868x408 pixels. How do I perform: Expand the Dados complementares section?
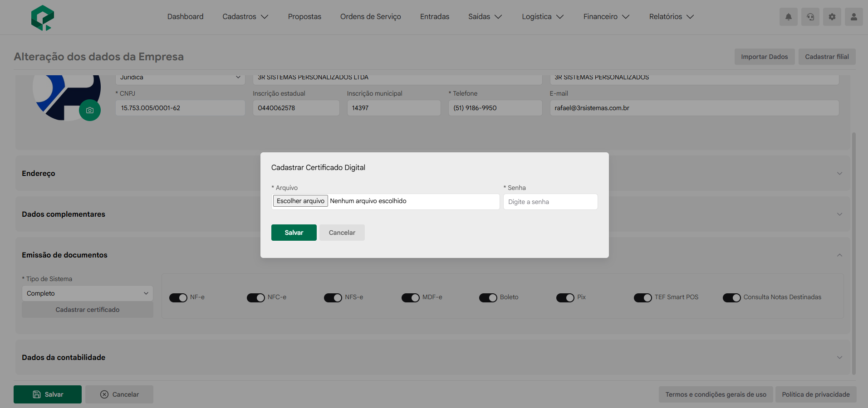pyautogui.click(x=433, y=214)
